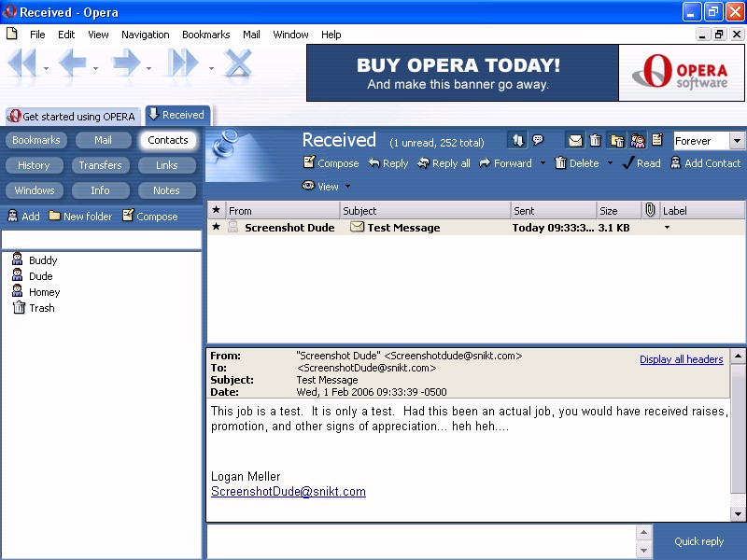
Task: Open the Links panel
Action: [167, 165]
